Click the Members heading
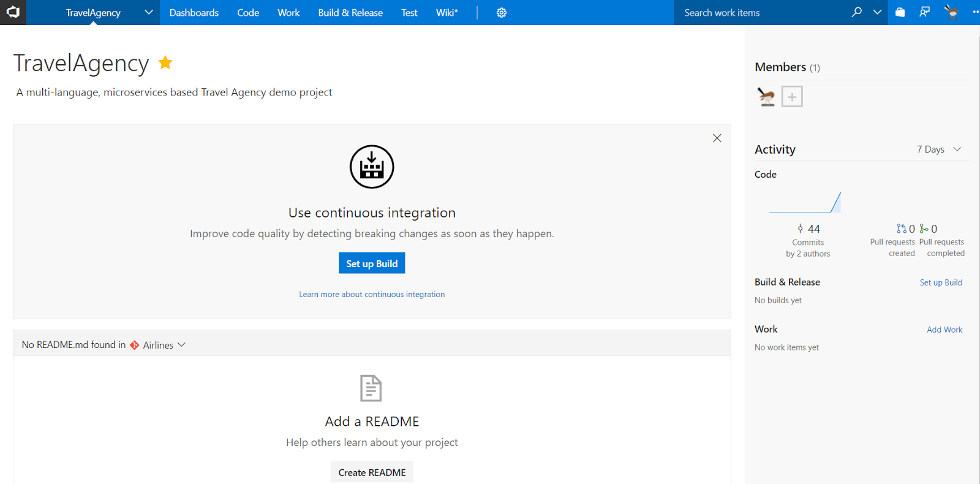This screenshot has height=484, width=980. [780, 67]
